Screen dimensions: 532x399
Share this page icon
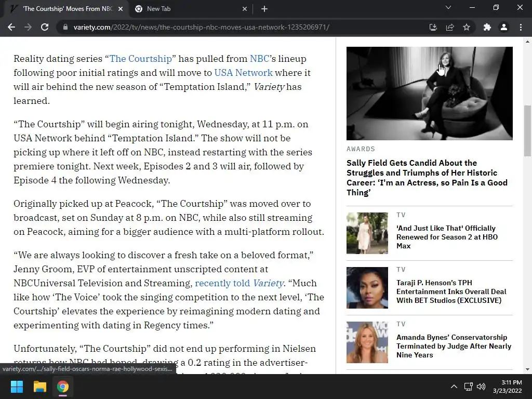(450, 27)
